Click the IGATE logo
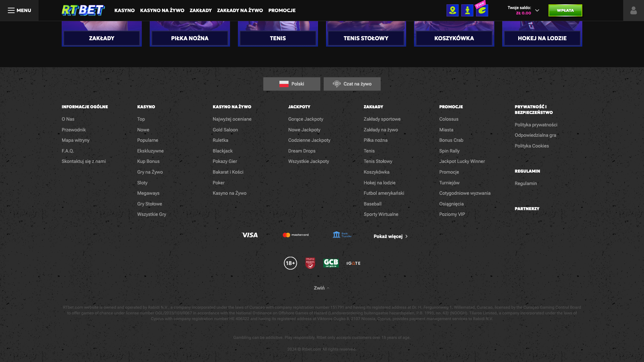 click(x=354, y=263)
